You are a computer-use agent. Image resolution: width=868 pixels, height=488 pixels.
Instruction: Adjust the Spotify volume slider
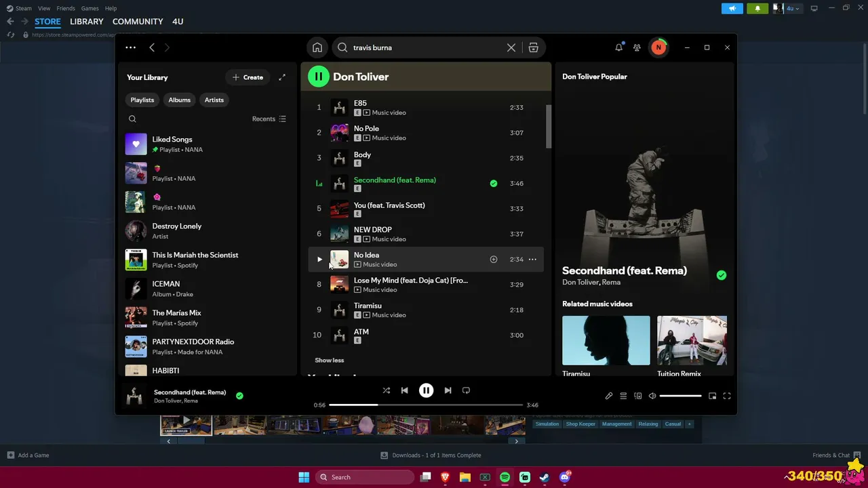[680, 396]
